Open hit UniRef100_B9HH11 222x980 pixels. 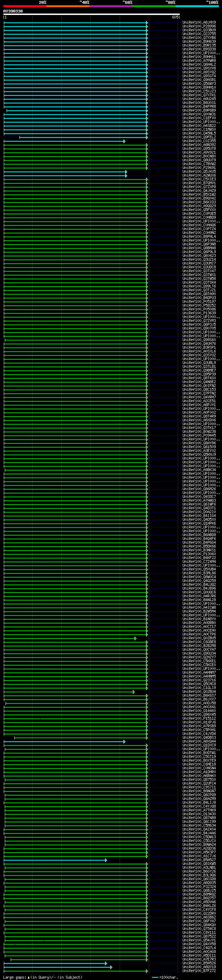[199, 57]
